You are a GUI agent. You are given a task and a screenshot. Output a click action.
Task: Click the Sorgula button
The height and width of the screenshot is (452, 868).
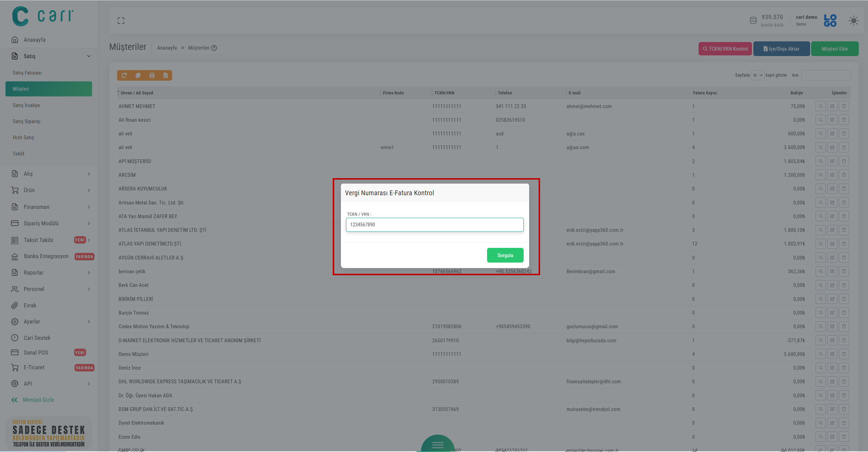click(505, 255)
